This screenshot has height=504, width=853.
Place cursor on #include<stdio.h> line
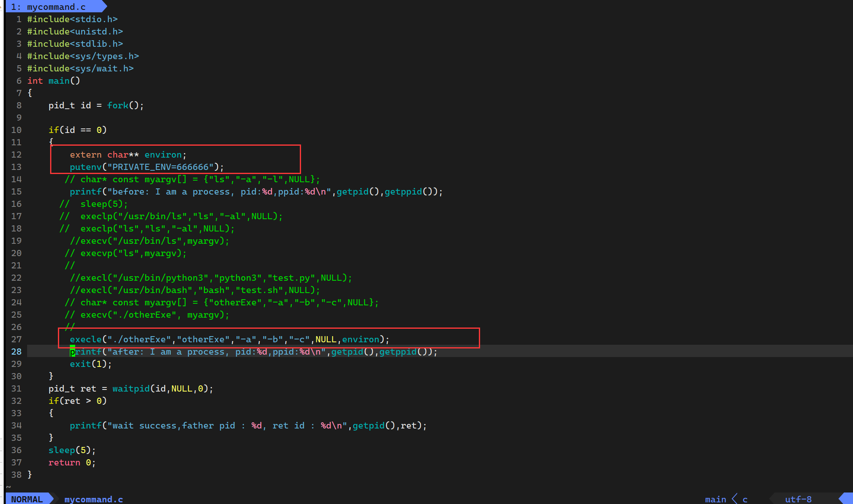click(72, 19)
